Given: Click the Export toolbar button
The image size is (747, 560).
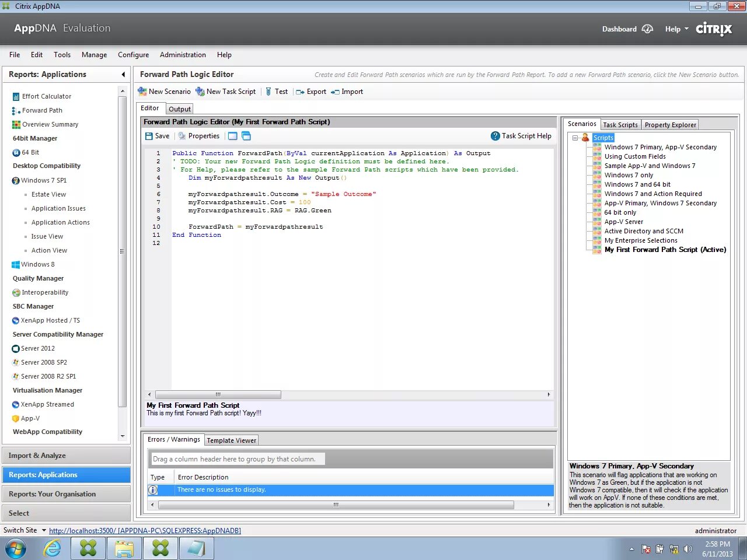Looking at the screenshot, I should pyautogui.click(x=310, y=92).
